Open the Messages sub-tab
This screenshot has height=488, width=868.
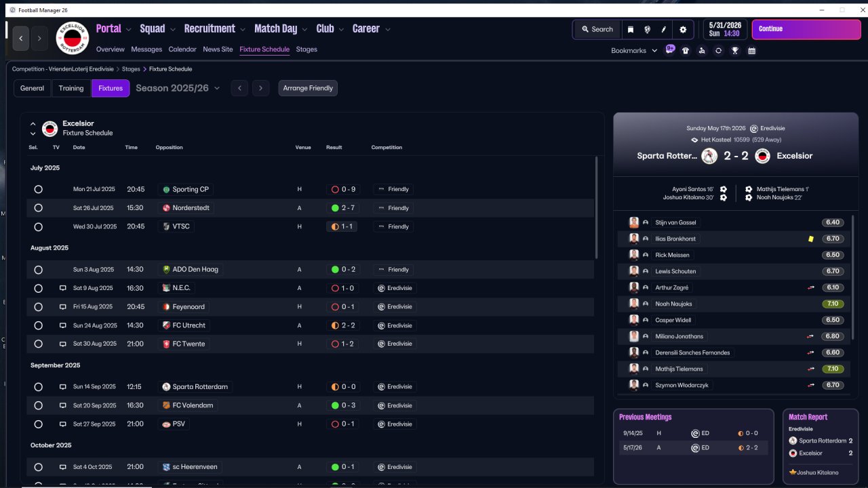[146, 49]
